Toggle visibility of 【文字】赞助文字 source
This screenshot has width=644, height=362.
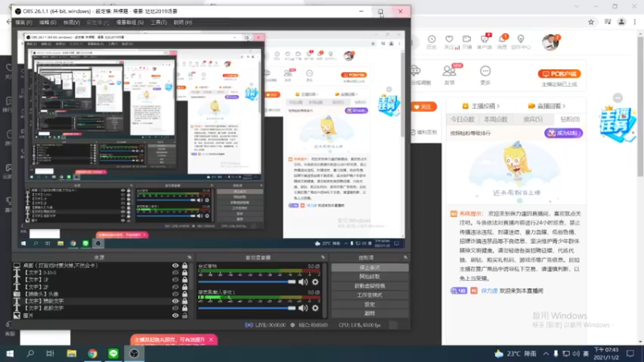pyautogui.click(x=175, y=301)
